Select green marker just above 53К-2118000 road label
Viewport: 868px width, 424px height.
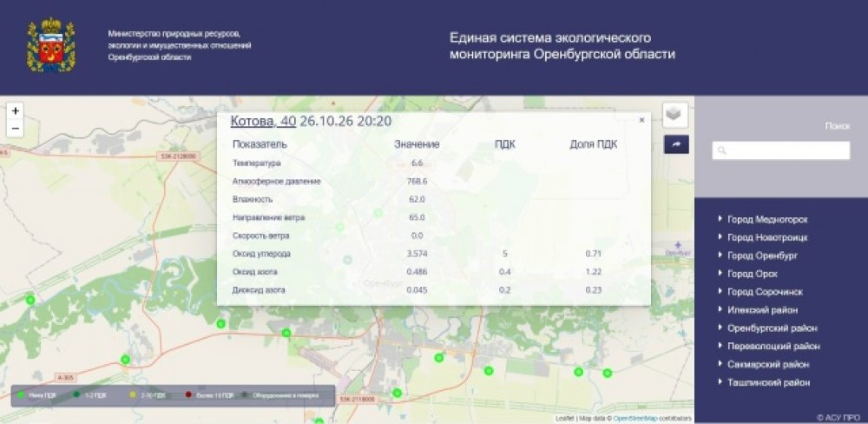pyautogui.click(x=397, y=393)
